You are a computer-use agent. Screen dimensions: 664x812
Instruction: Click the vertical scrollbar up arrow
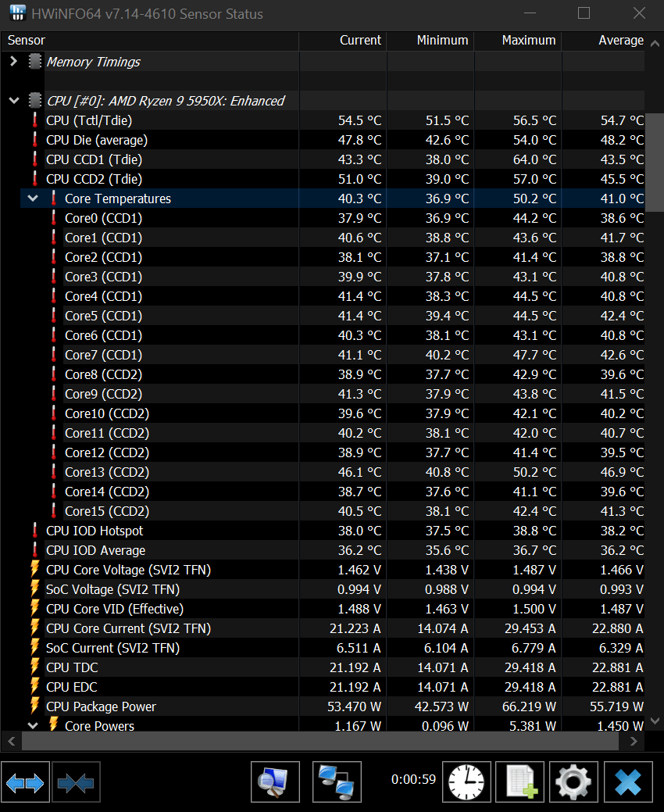point(655,44)
